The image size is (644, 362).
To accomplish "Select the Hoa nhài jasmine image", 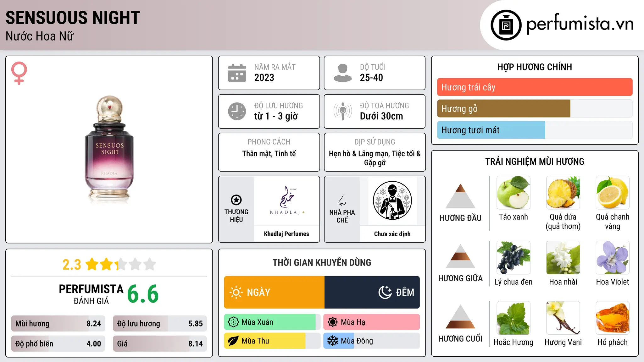I will [x=563, y=258].
